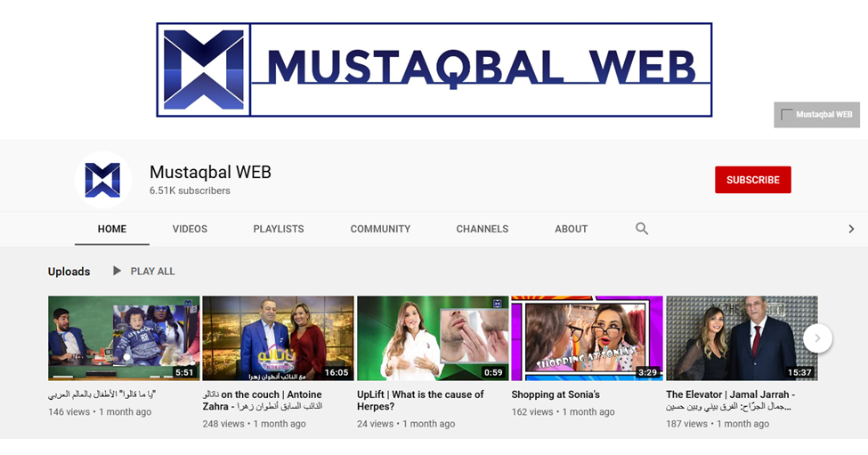Click the Mustaqbal WEB banner link badge

816,115
